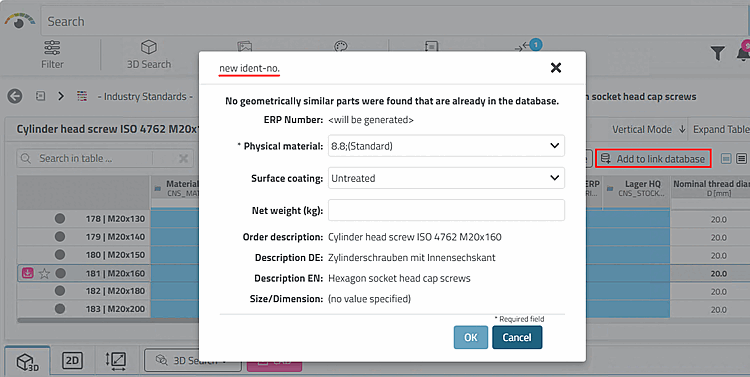Sort by the Material column header

(x=176, y=188)
